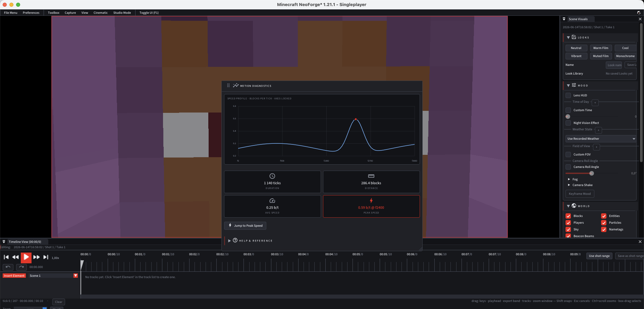Skip to the timeline end
Screen dimensions: 644x309
[46, 257]
